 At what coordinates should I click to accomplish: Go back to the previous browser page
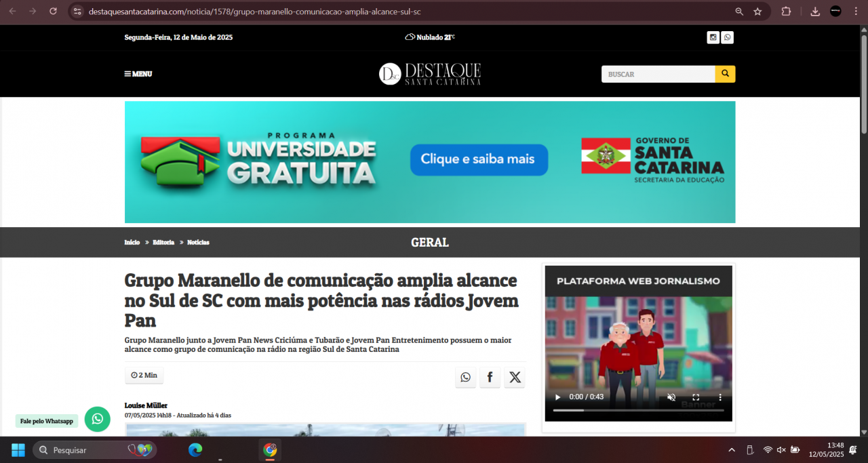pos(12,12)
